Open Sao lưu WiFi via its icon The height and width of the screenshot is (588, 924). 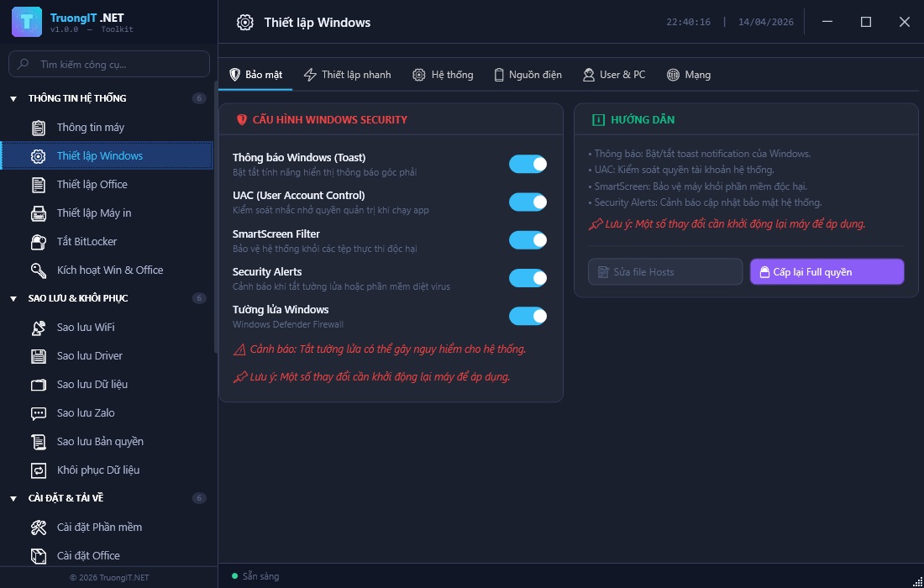[39, 328]
